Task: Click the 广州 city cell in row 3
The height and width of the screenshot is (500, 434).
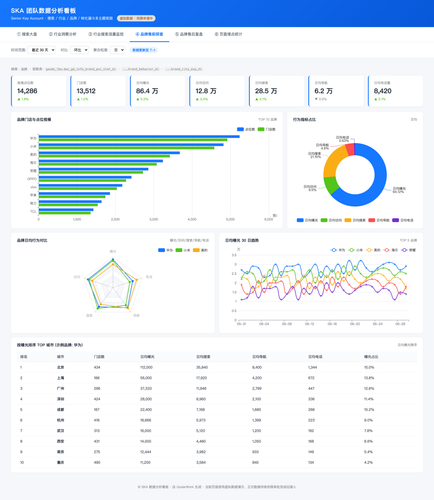Action: (60, 388)
